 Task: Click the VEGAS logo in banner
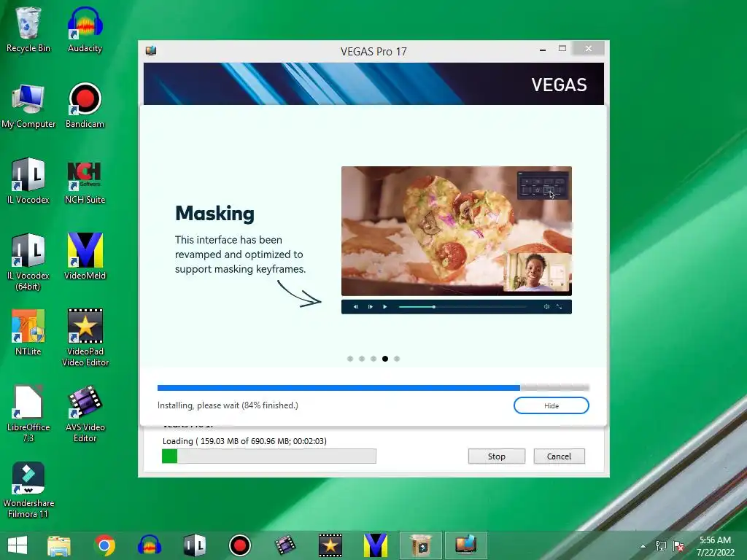coord(559,85)
